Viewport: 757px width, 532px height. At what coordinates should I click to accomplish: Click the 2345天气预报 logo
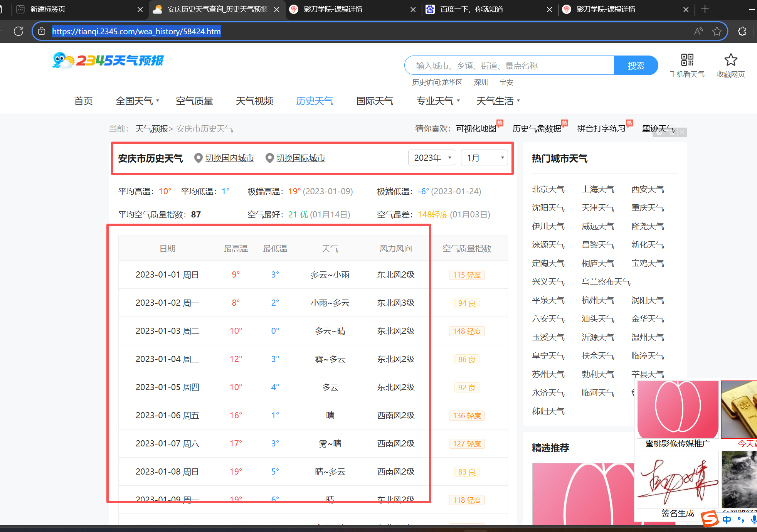(108, 60)
